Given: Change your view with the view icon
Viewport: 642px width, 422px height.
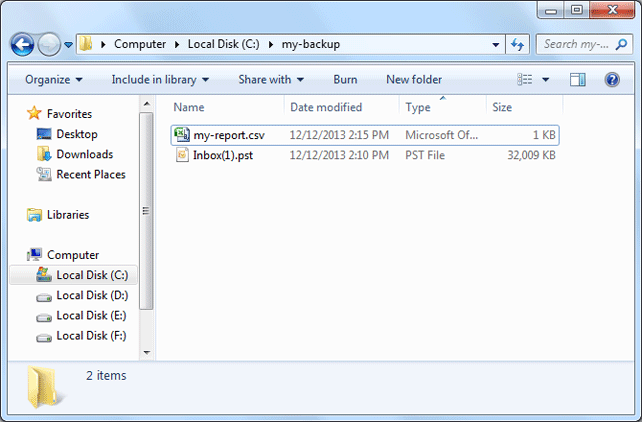Looking at the screenshot, I should (524, 79).
